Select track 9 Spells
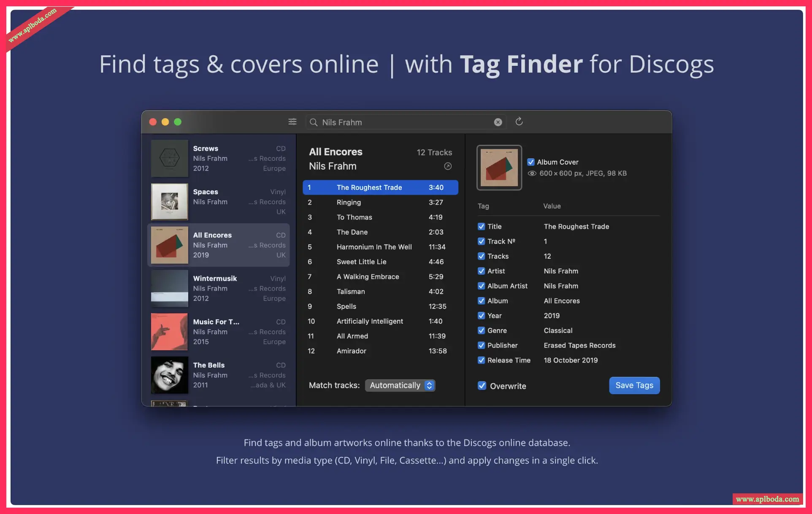Image resolution: width=812 pixels, height=514 pixels. pos(346,306)
